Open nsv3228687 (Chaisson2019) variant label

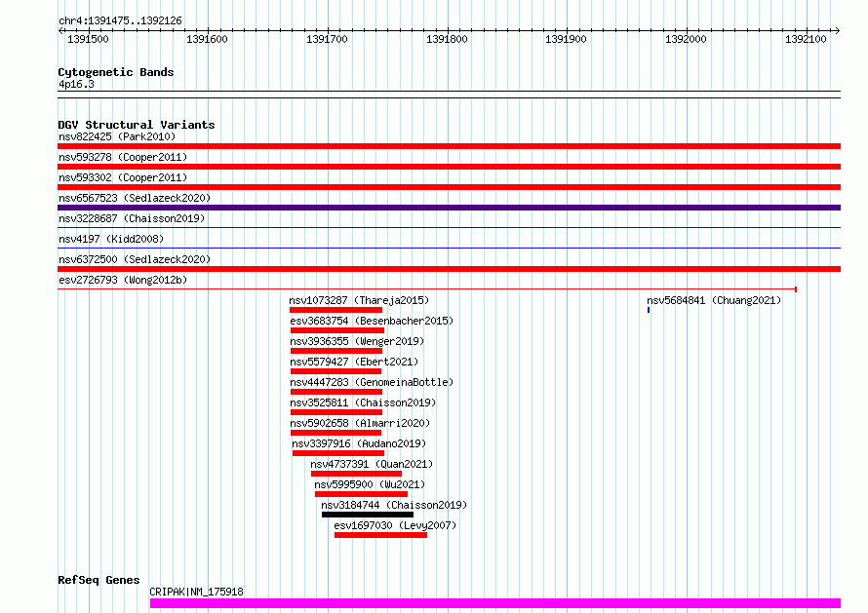(x=132, y=218)
